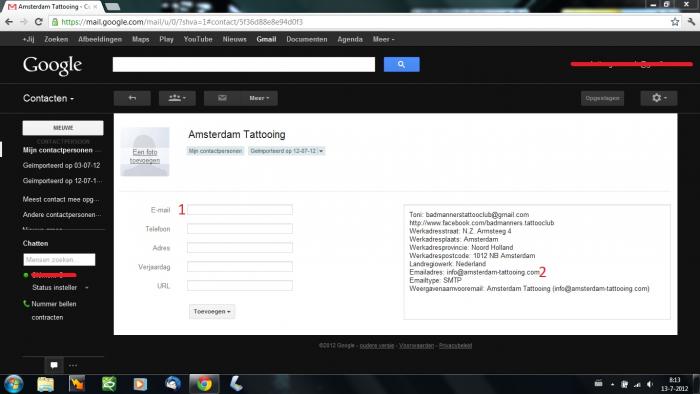The width and height of the screenshot is (700, 394).
Task: Click the Gmail link in Google bar
Action: point(267,39)
